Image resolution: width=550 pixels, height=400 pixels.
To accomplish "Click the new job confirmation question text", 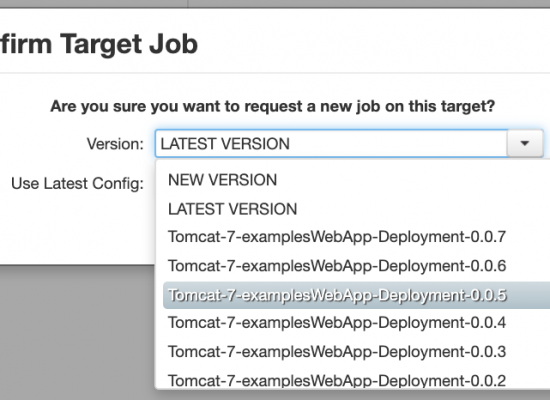I will pyautogui.click(x=273, y=106).
